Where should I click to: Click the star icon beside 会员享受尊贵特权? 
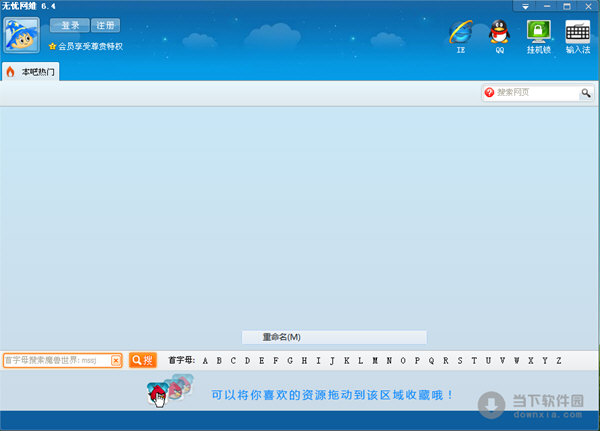coord(52,46)
